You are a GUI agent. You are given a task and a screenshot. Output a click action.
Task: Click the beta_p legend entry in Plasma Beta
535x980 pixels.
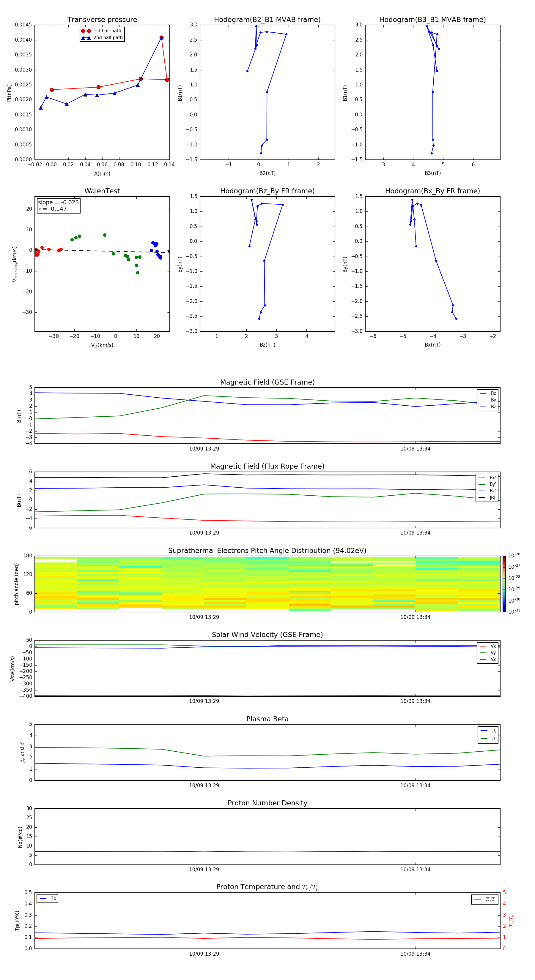coord(488,731)
